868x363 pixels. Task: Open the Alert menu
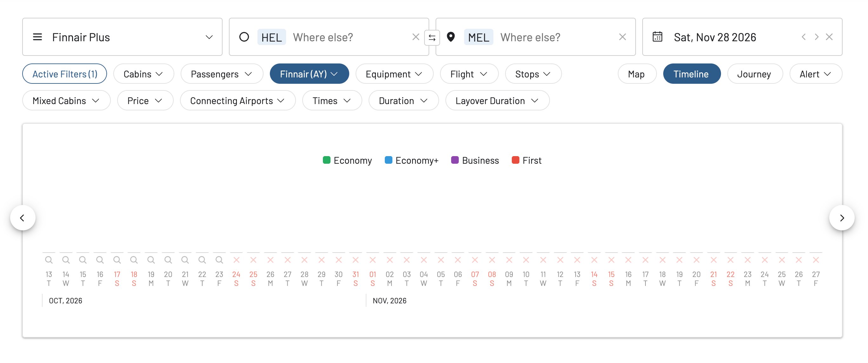(815, 73)
